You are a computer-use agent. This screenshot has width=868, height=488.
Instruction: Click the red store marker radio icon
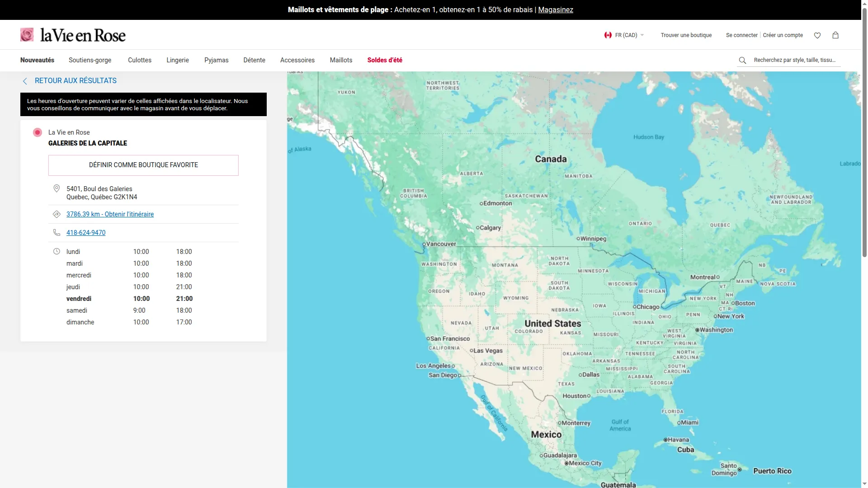(38, 132)
